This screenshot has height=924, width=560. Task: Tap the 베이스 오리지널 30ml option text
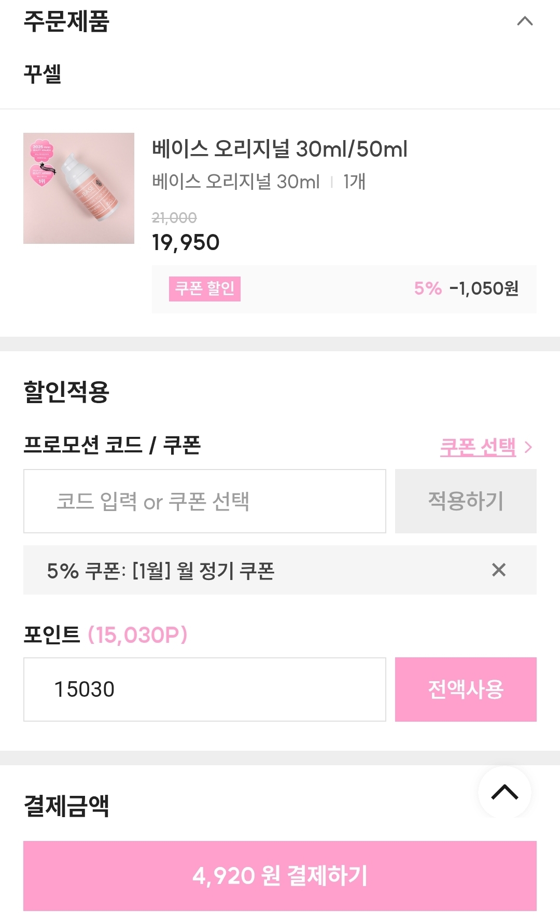click(236, 182)
